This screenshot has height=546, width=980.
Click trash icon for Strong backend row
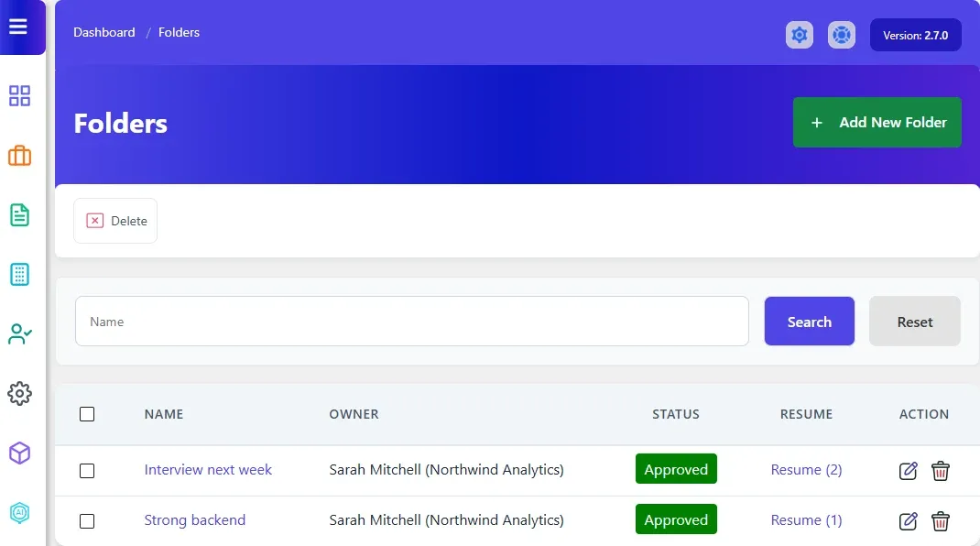(x=941, y=521)
